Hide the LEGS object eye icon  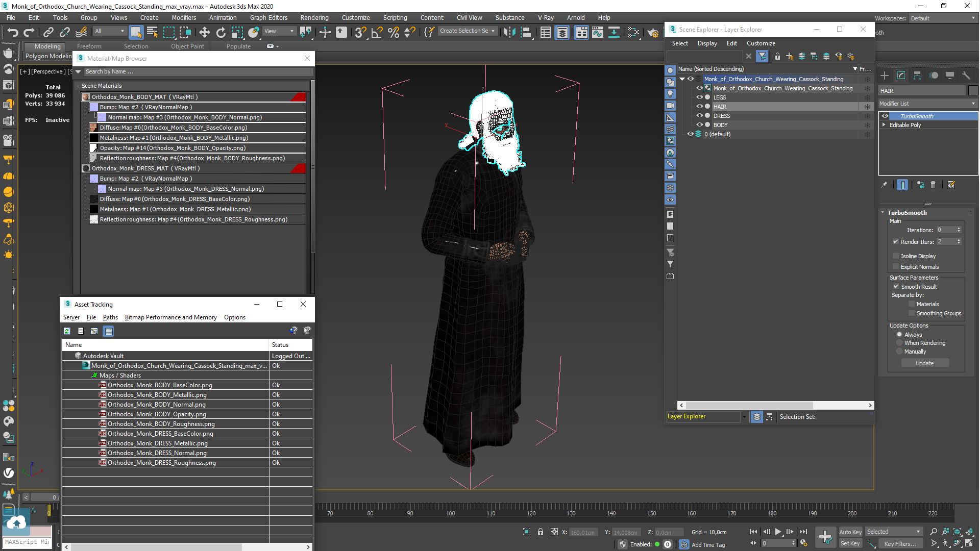(x=700, y=97)
